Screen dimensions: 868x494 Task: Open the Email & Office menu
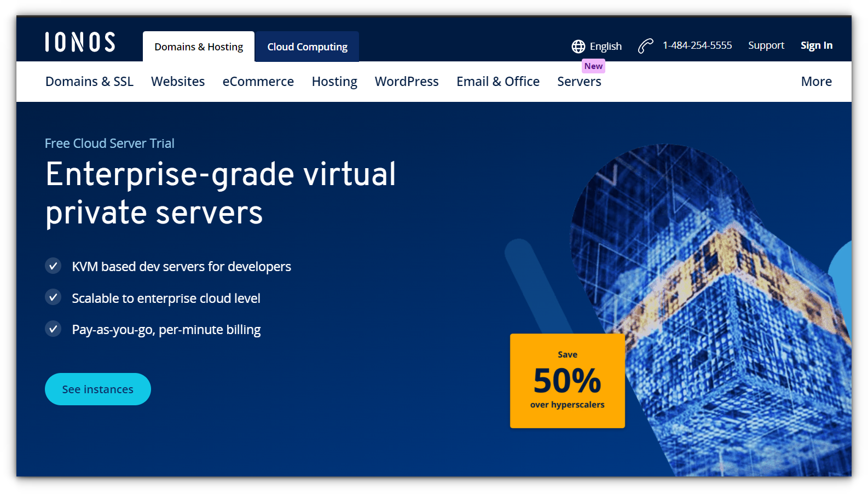(x=498, y=82)
